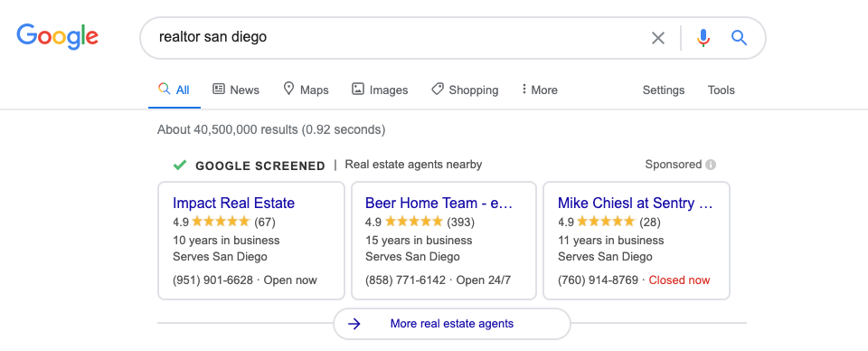Switch to the Images tab
The width and height of the screenshot is (868, 351).
coord(380,90)
